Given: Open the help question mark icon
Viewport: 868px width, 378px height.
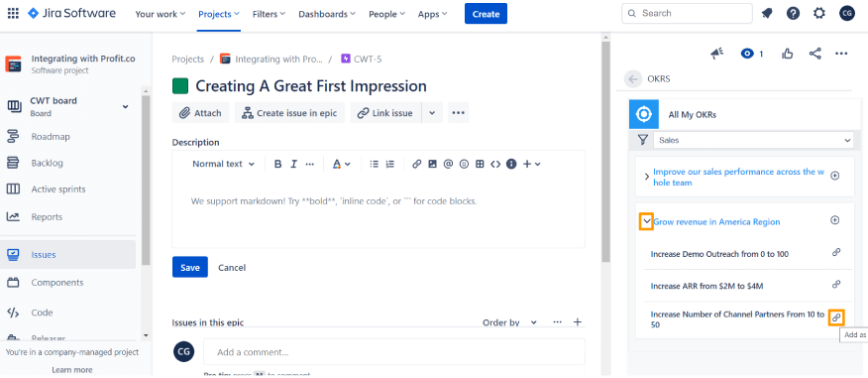Looking at the screenshot, I should (x=794, y=13).
